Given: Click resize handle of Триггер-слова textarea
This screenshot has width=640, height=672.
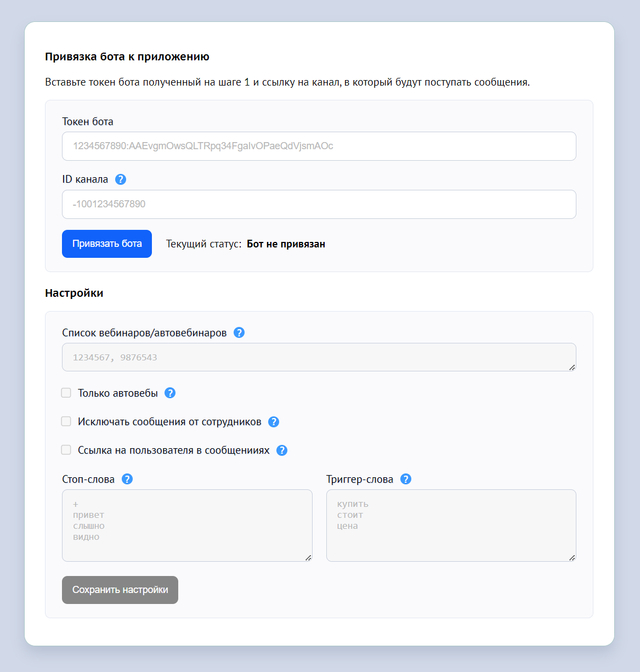Looking at the screenshot, I should tap(572, 558).
